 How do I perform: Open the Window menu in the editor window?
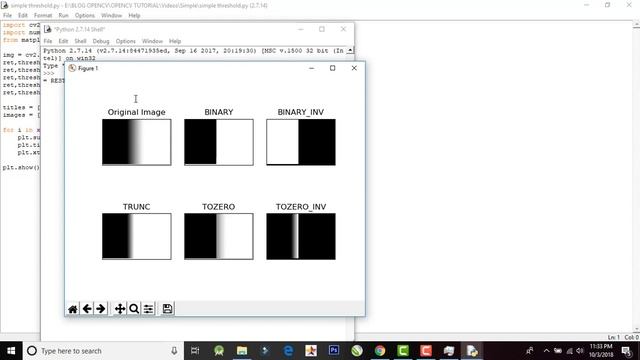tap(111, 16)
